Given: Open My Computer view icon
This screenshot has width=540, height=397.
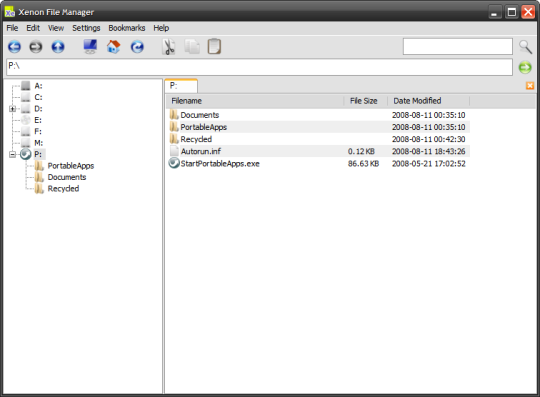Looking at the screenshot, I should coord(90,46).
